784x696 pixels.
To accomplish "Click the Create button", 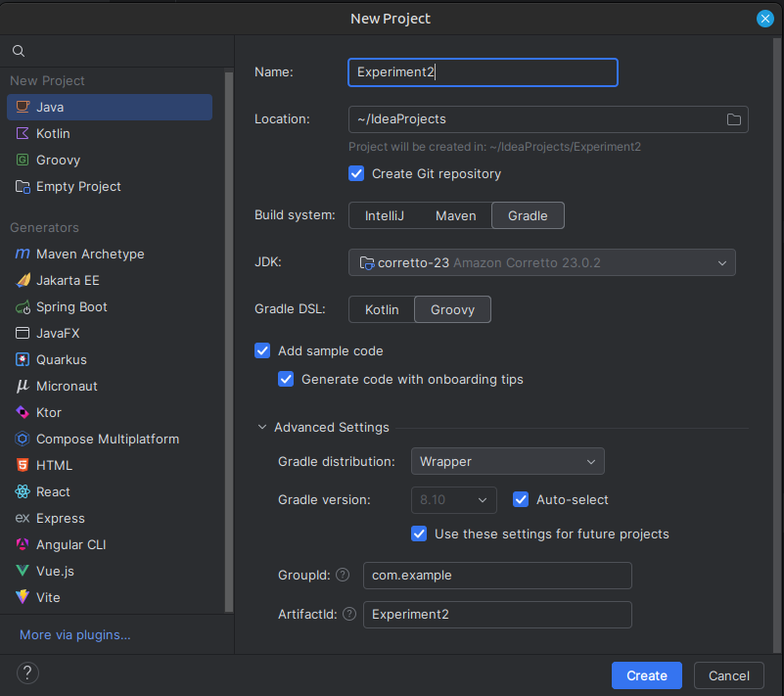I will [647, 675].
